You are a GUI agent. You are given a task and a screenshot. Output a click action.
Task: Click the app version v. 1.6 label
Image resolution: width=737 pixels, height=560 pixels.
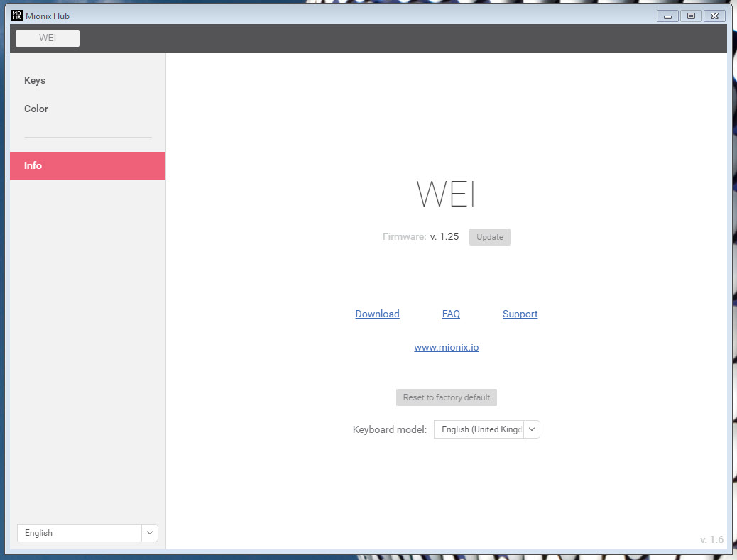pyautogui.click(x=711, y=539)
